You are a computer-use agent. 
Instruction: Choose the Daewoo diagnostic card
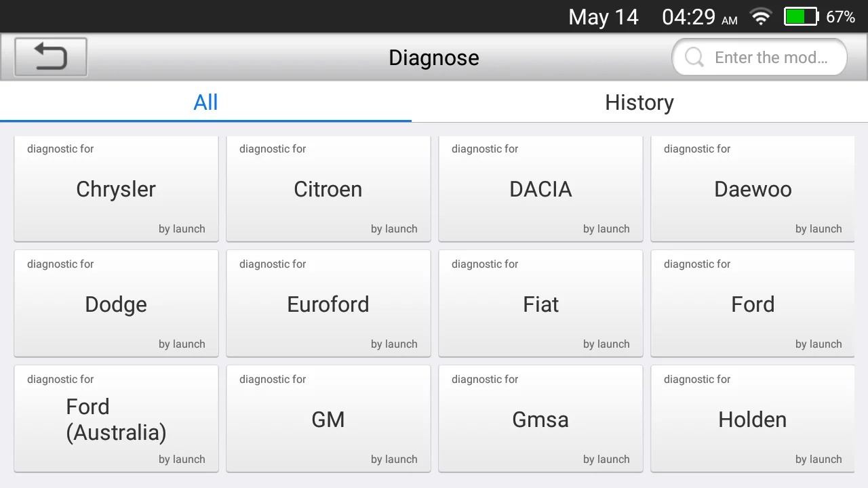[x=753, y=189]
